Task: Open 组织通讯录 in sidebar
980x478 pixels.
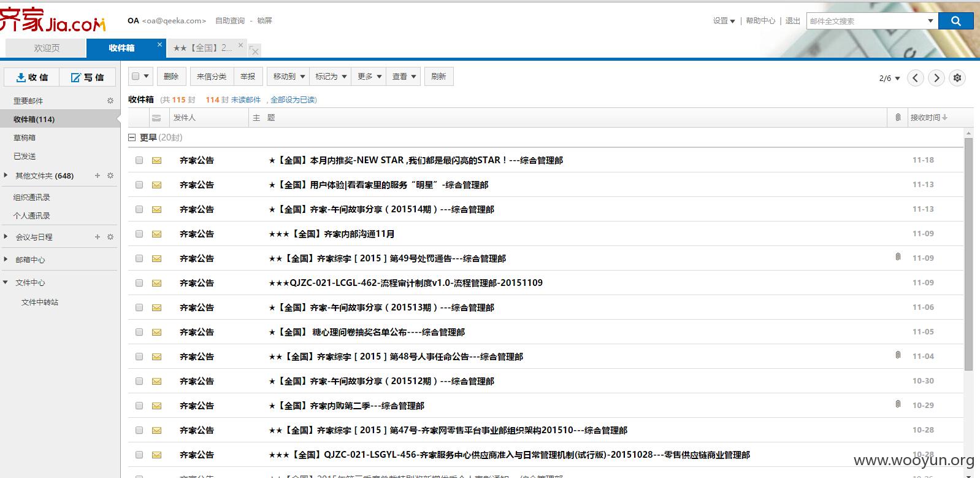Action: [32, 197]
